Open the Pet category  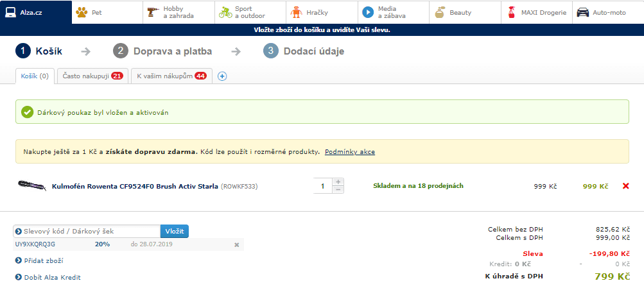[x=107, y=12]
